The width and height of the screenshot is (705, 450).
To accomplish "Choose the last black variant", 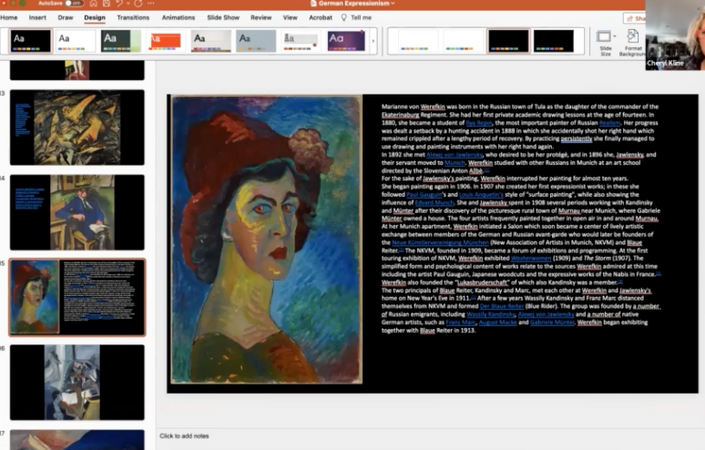I will pyautogui.click(x=553, y=41).
